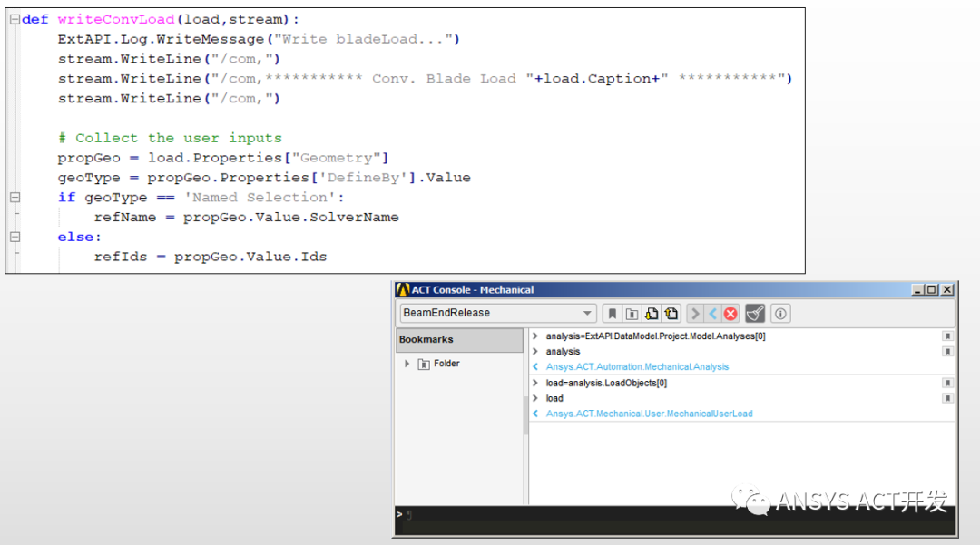This screenshot has width=980, height=545.
Task: Click the load=analysis.LoadObjects[0] entry
Action: tap(606, 383)
